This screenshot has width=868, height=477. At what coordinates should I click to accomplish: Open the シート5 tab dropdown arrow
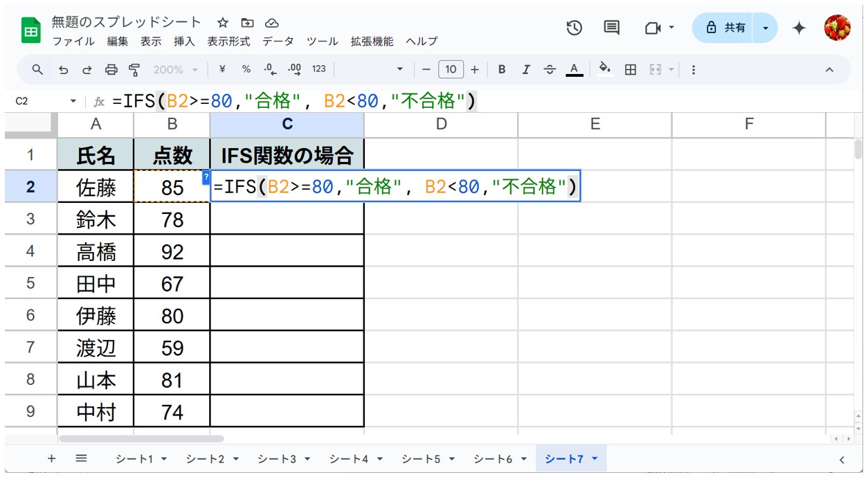(451, 459)
